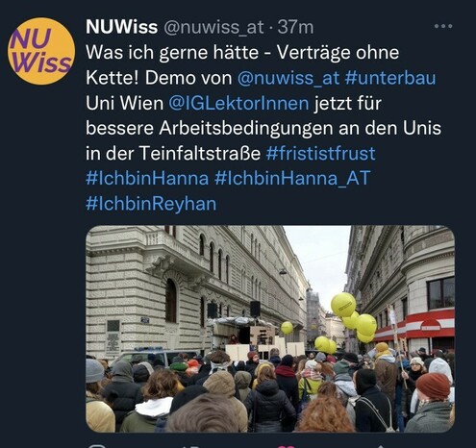476x448 pixels.
Task: Open the three-dot more options menu
Action: [443, 26]
